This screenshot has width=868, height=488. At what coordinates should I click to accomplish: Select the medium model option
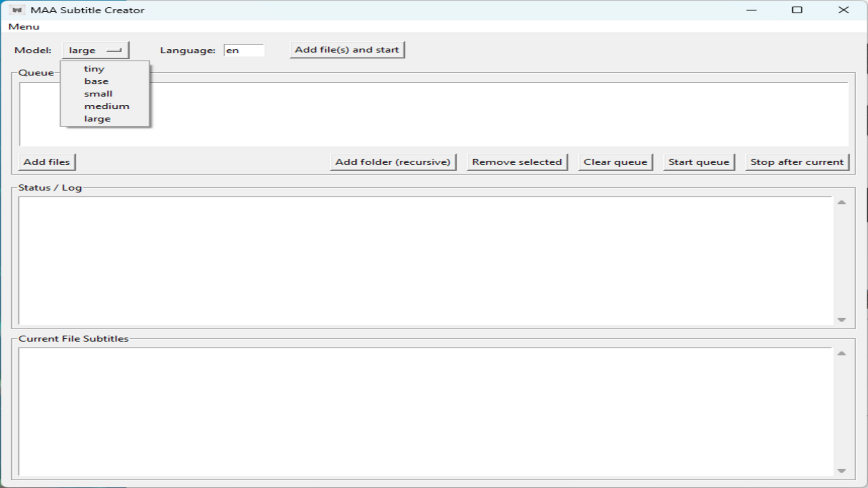[x=106, y=106]
